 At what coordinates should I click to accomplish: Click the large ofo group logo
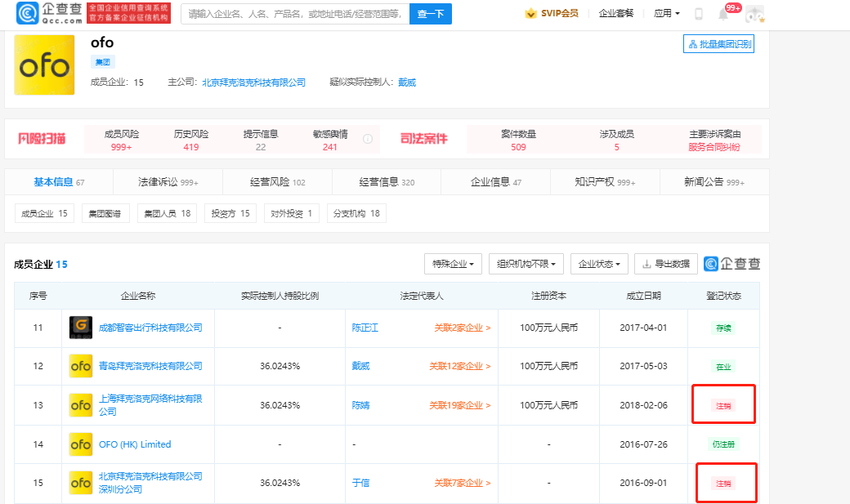click(x=45, y=65)
